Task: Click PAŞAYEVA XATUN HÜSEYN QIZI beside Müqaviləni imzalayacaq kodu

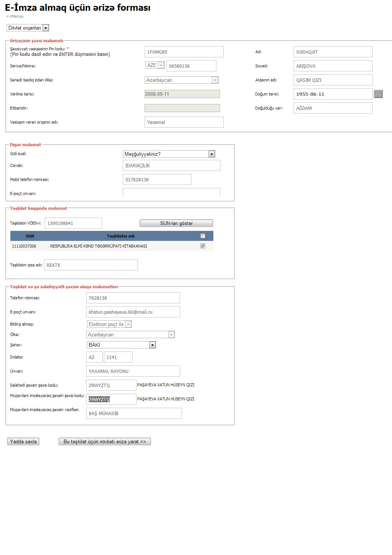Action: 166,399
